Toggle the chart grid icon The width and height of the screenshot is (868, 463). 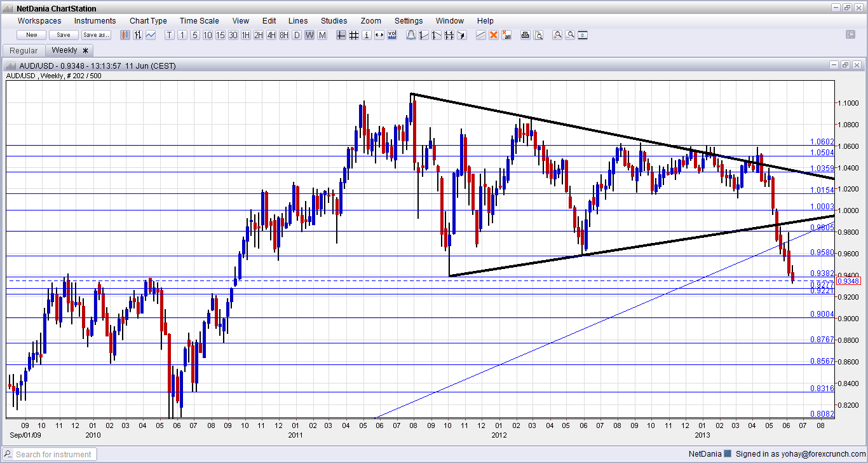[x=354, y=35]
